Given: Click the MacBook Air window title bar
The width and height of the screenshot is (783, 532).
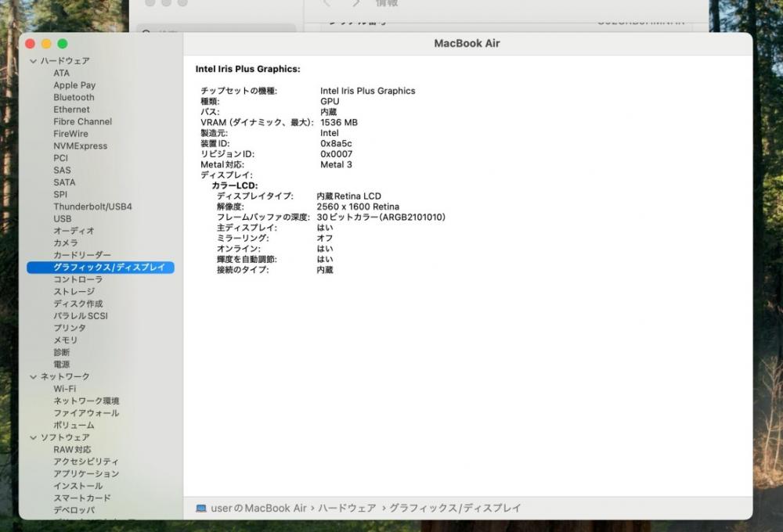Looking at the screenshot, I should [467, 44].
